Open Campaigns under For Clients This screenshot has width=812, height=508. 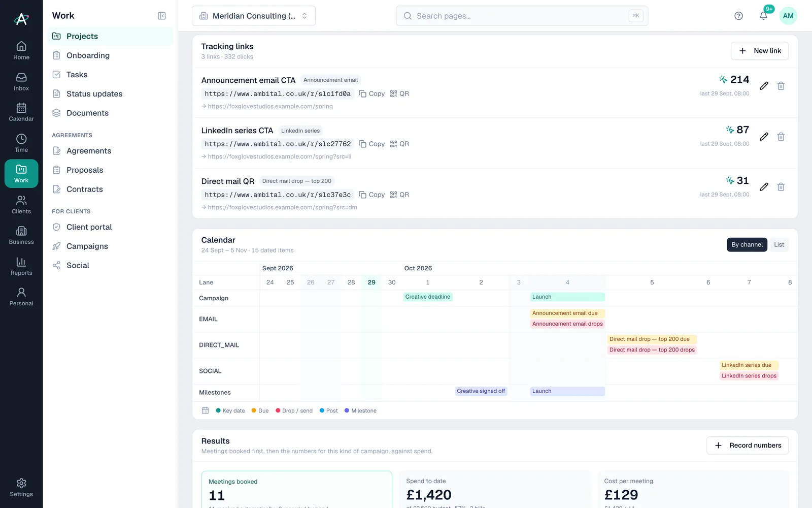pos(111,246)
